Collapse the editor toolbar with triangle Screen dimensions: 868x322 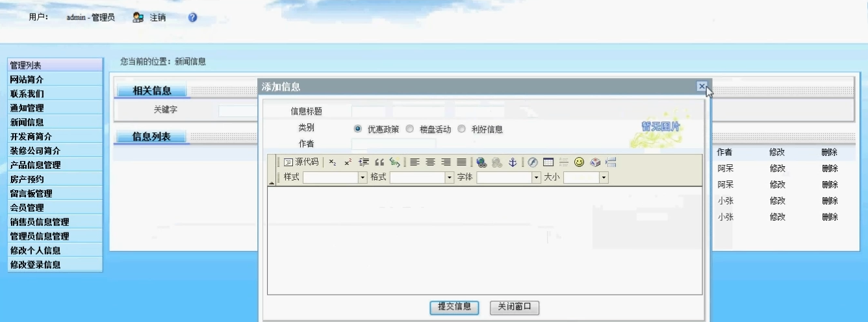pos(272,184)
